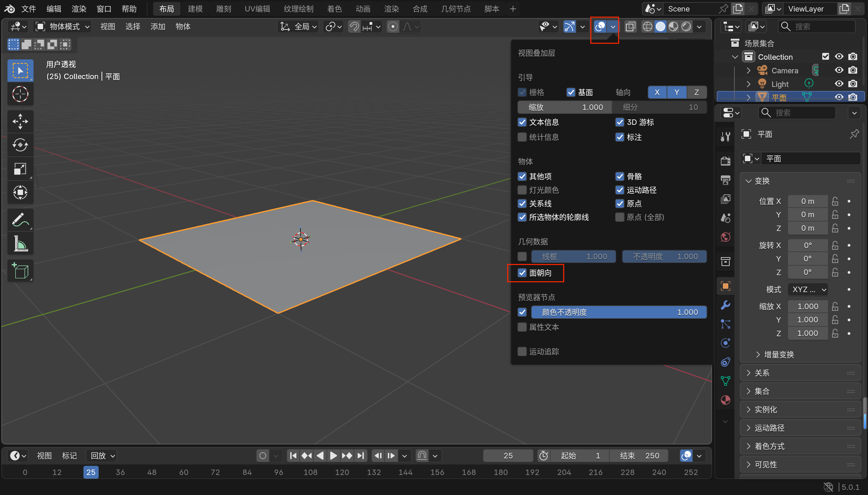
Task: Click the play animation button
Action: 333,456
